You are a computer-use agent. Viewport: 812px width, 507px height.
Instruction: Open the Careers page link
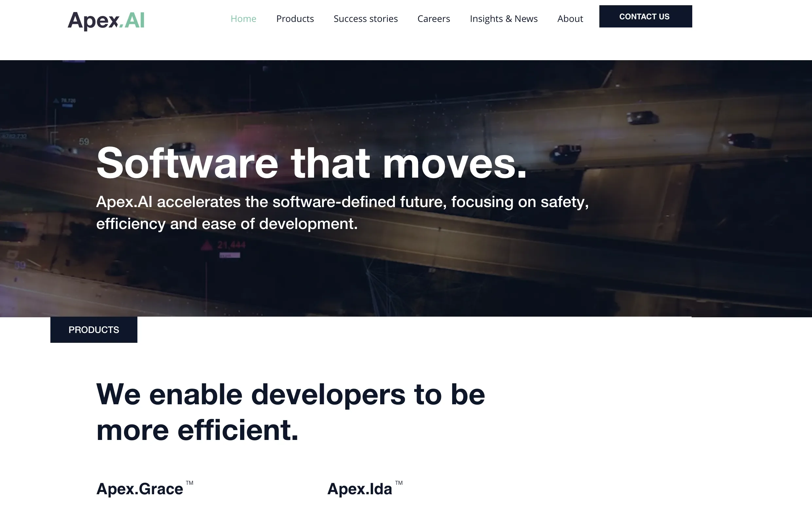pyautogui.click(x=434, y=19)
